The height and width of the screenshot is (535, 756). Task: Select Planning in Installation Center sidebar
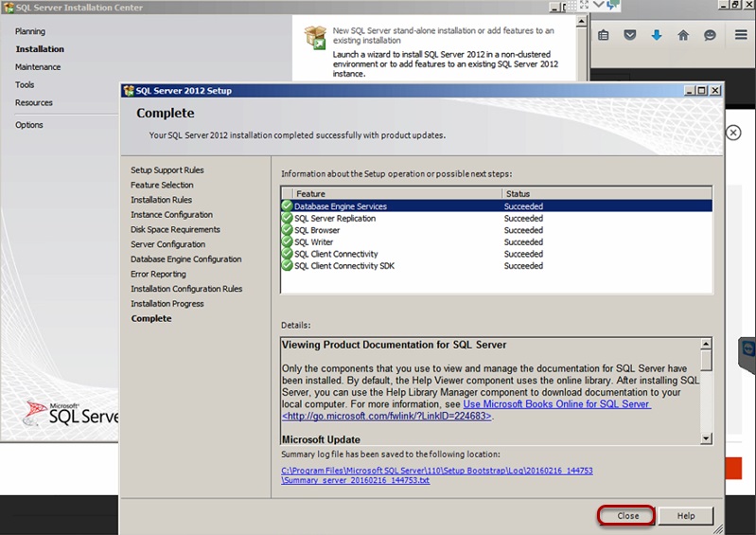[x=30, y=31]
